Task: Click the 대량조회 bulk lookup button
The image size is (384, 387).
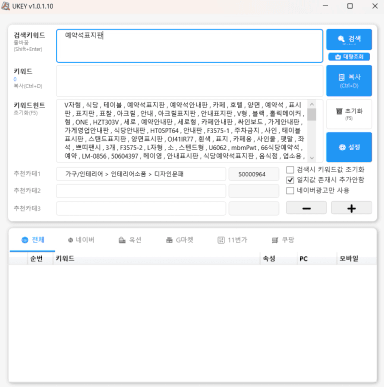Action: 349,57
